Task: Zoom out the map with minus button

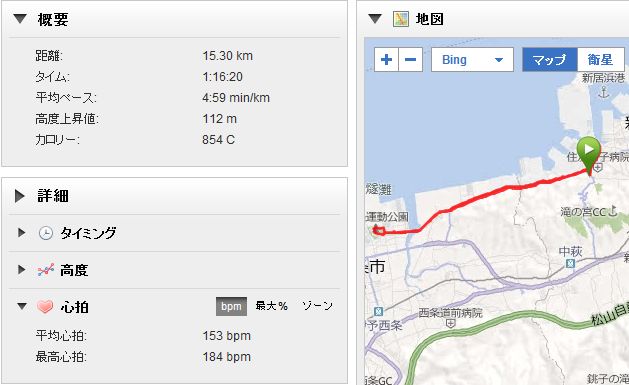Action: tap(410, 60)
